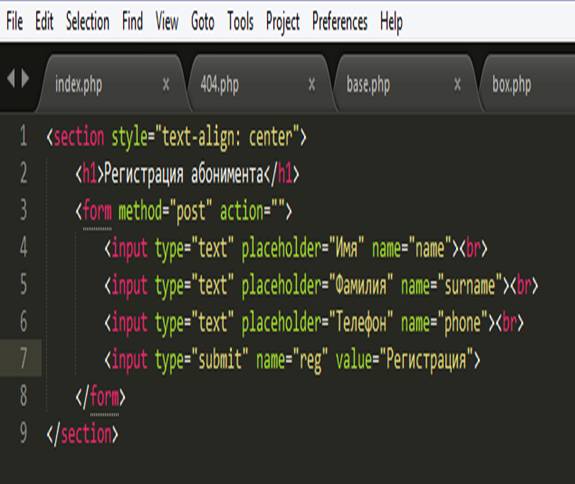This screenshot has width=575, height=484.
Task: Click the left tab-scroll arrow
Action: 11,78
